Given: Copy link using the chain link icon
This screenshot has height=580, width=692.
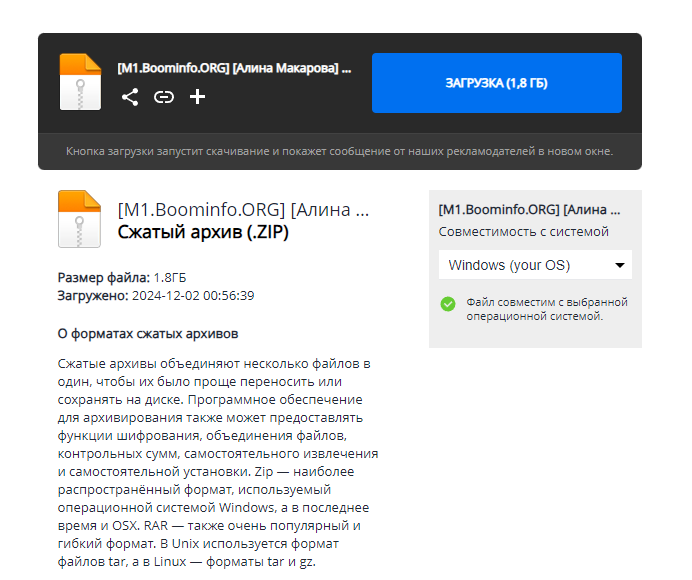Looking at the screenshot, I should tap(164, 97).
